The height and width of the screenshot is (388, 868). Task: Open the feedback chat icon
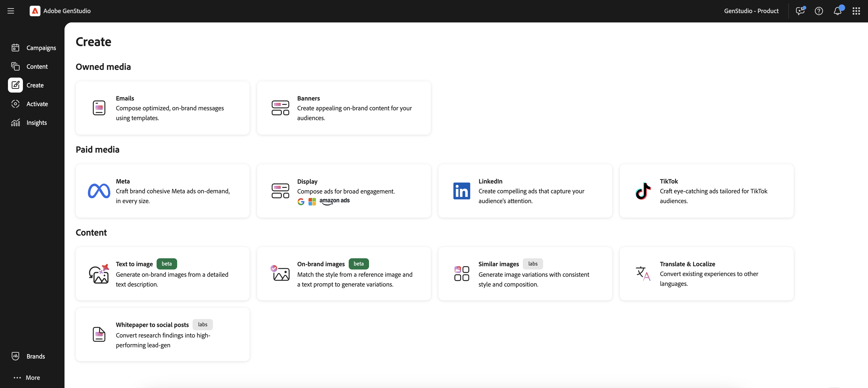800,11
